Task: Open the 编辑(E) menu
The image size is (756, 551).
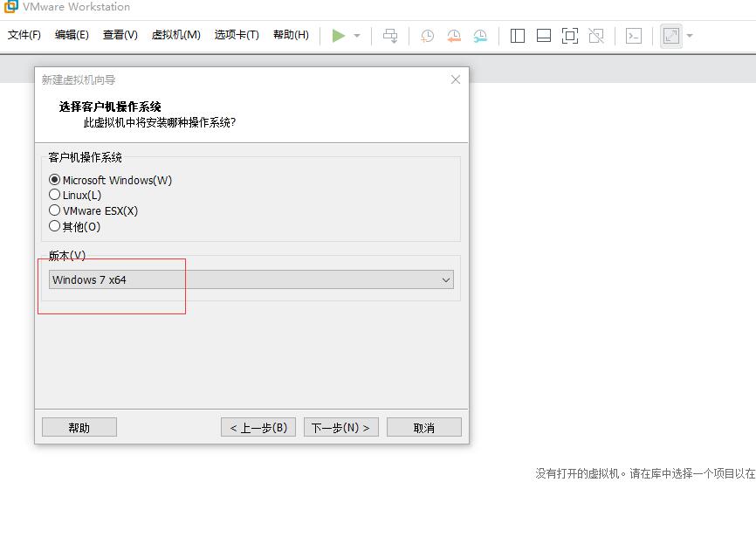Action: tap(72, 35)
